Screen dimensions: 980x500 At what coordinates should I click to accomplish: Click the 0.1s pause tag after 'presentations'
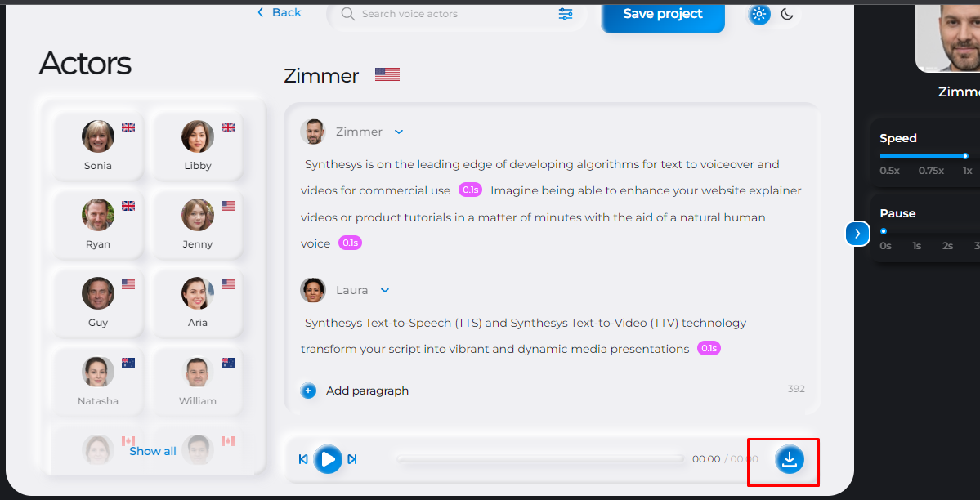point(709,348)
